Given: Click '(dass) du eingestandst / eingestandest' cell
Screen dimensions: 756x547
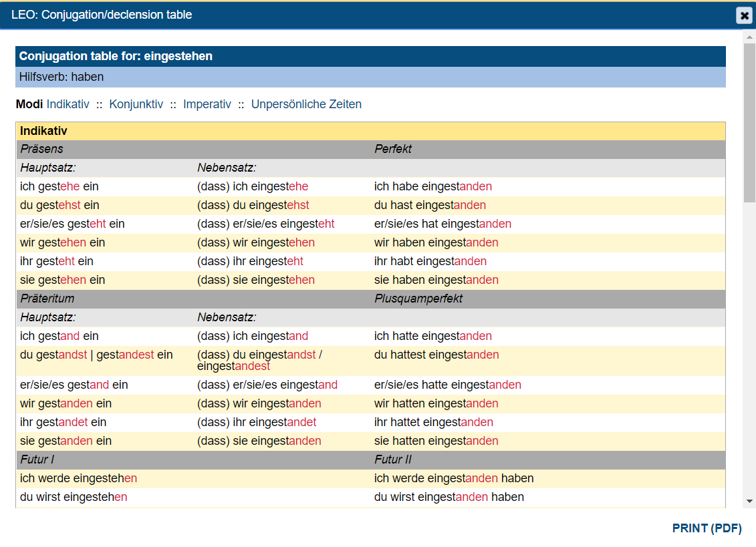Looking at the screenshot, I should click(260, 361).
